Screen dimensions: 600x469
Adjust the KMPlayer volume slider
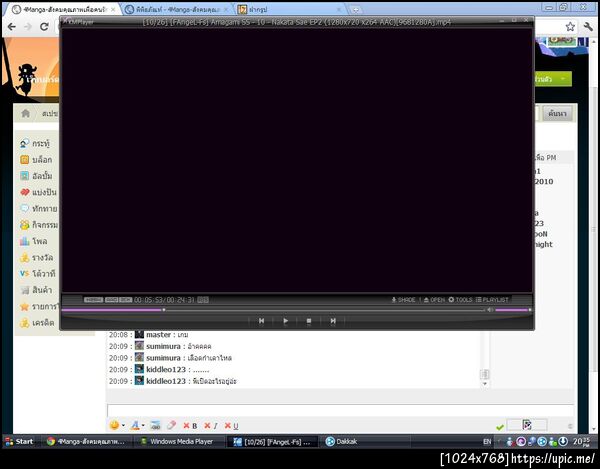513,310
